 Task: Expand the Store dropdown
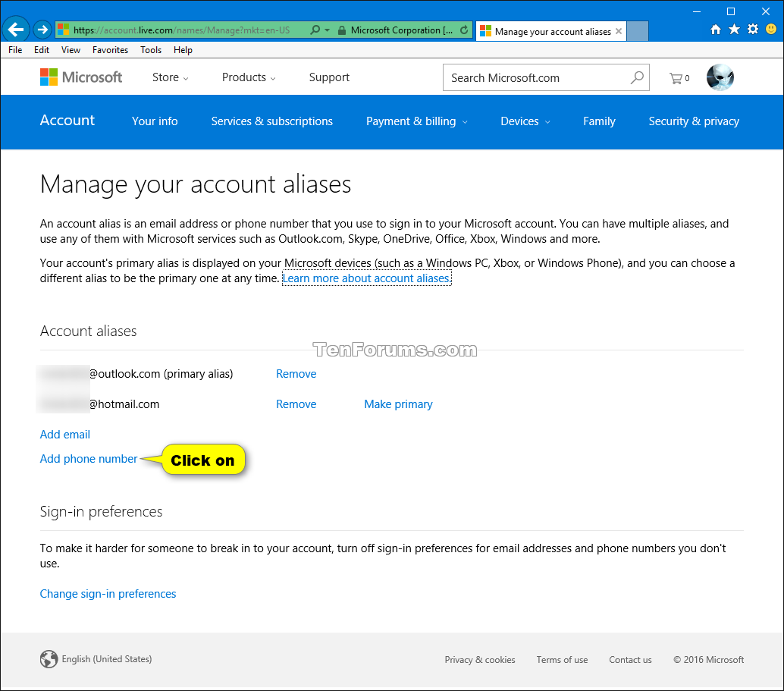170,77
